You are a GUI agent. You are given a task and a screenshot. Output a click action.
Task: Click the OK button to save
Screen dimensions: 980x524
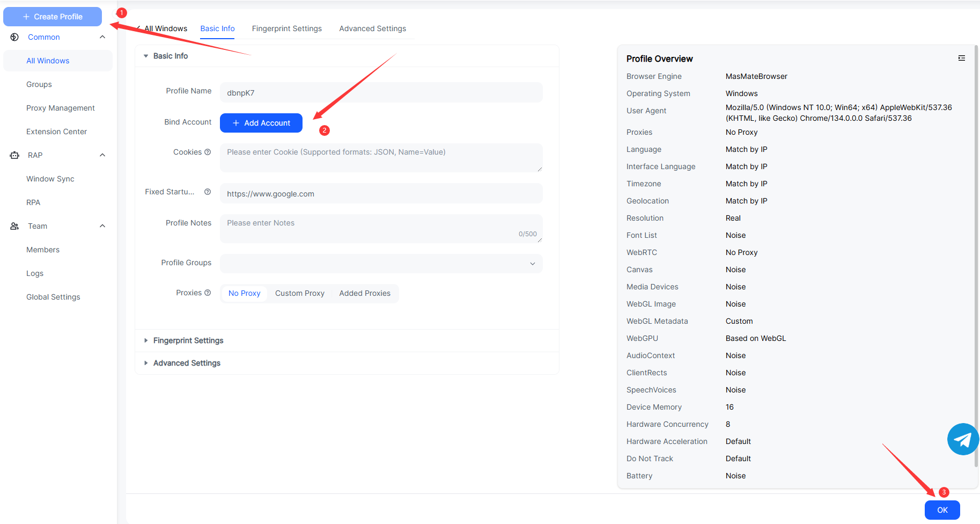942,510
